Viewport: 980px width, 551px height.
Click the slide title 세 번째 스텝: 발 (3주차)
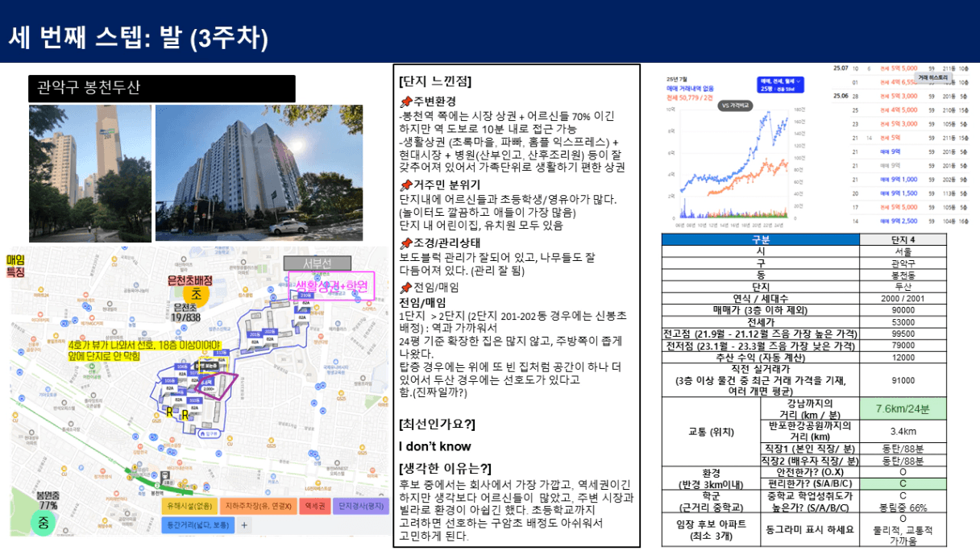click(x=138, y=37)
